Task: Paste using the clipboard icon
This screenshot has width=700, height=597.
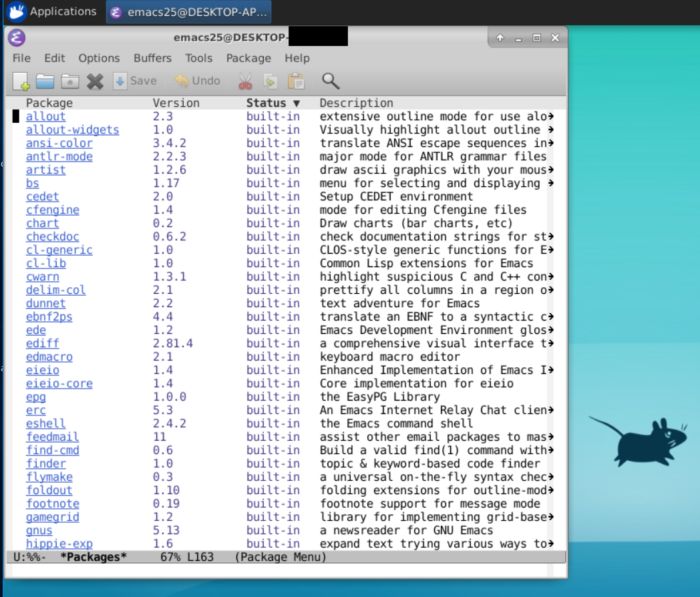Action: [295, 81]
